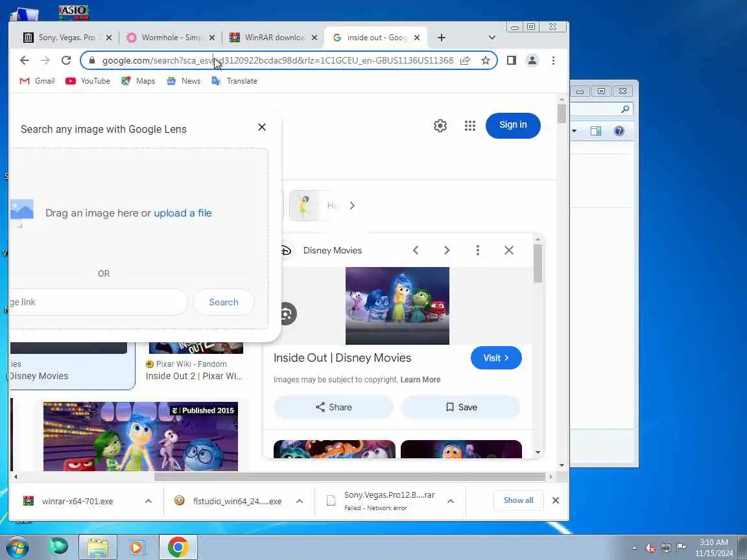
Task: Click the share page icon in address bar
Action: 466,60
